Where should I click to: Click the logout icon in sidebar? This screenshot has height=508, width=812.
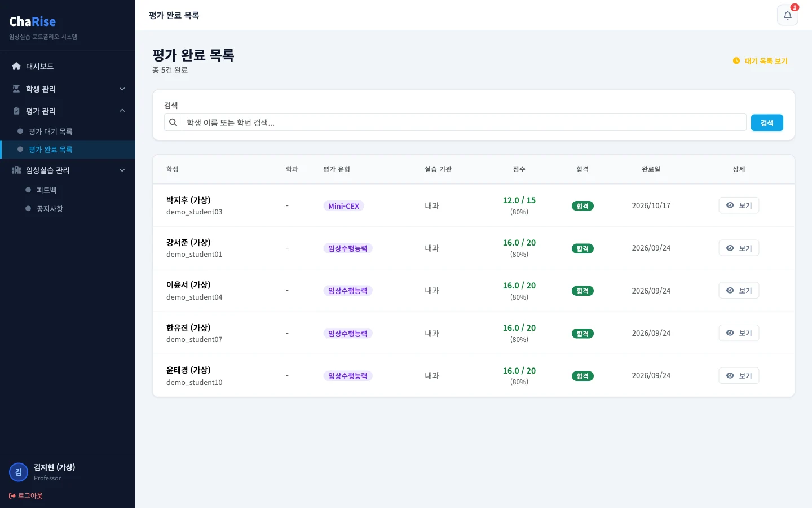click(12, 496)
